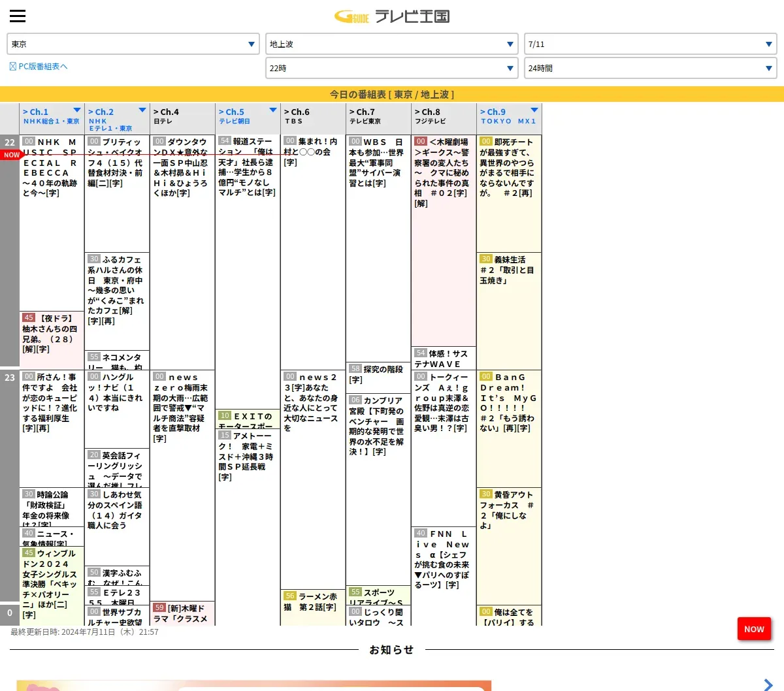
Task: Open 世界サブカルチャー史 program
Action: click(x=117, y=615)
